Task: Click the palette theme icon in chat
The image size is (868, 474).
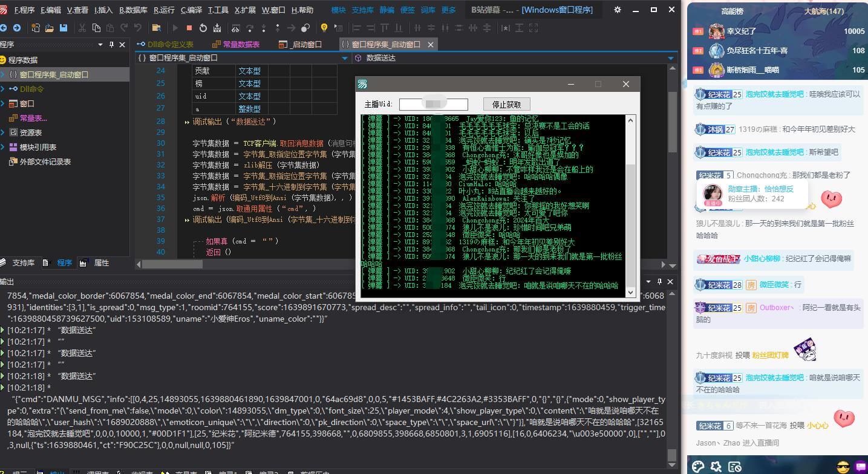Action: [698, 466]
